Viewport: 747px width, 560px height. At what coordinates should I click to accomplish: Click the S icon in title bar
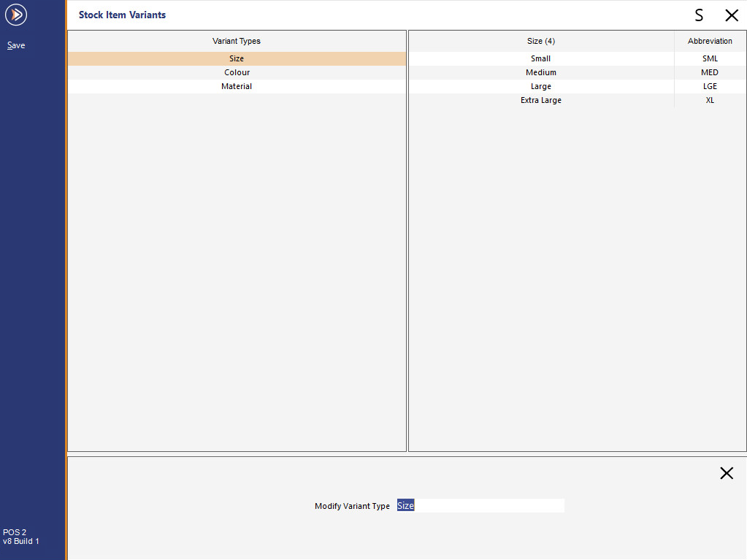coord(699,15)
